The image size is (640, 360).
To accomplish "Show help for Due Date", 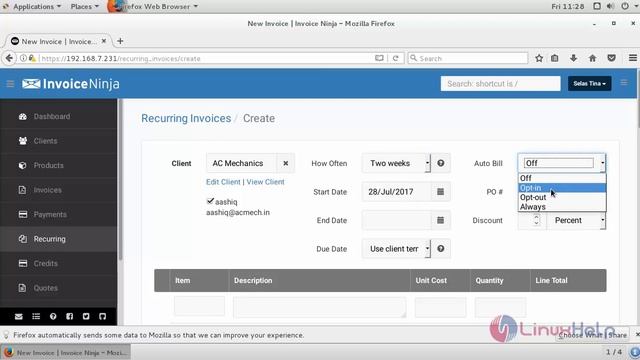I will (441, 249).
